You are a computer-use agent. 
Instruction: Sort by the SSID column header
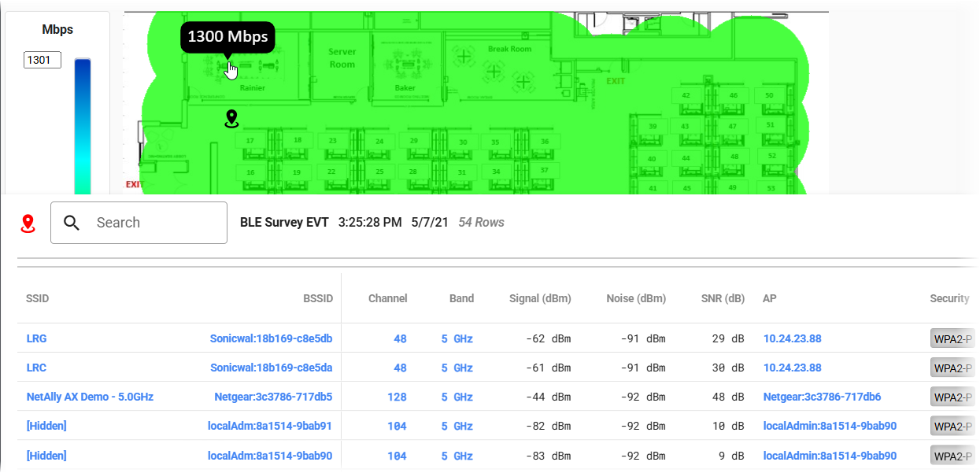38,298
